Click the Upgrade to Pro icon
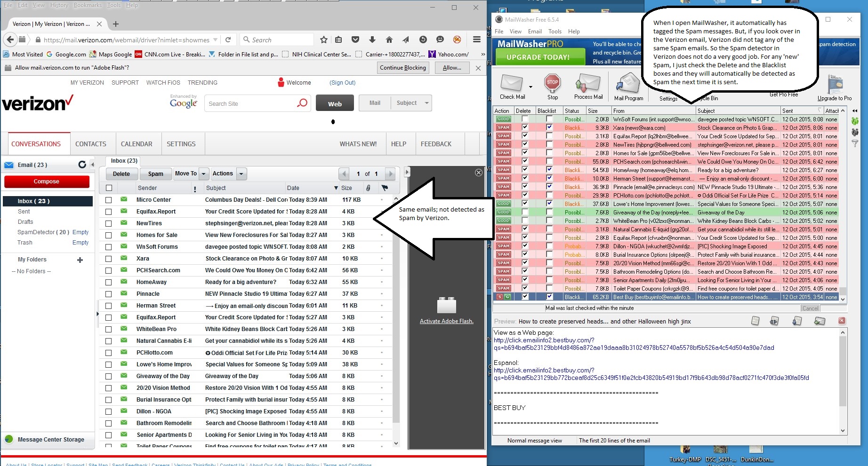The height and width of the screenshot is (466, 868). (x=835, y=85)
